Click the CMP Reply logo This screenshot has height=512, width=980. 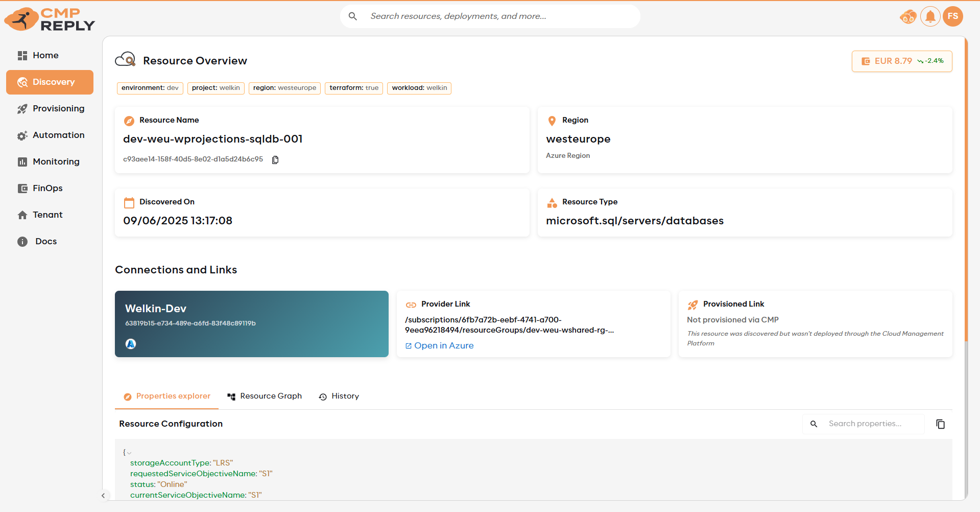50,19
